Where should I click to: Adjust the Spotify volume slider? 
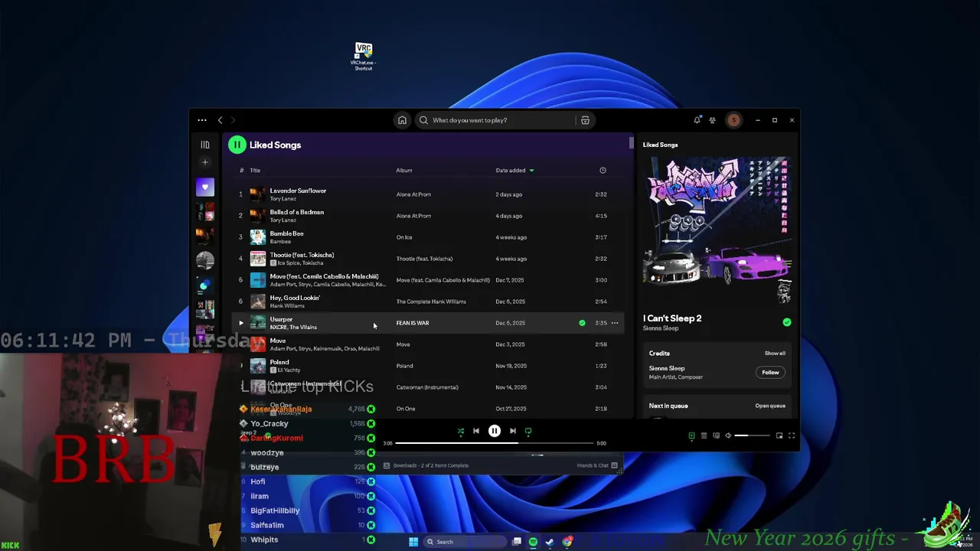pos(753,435)
